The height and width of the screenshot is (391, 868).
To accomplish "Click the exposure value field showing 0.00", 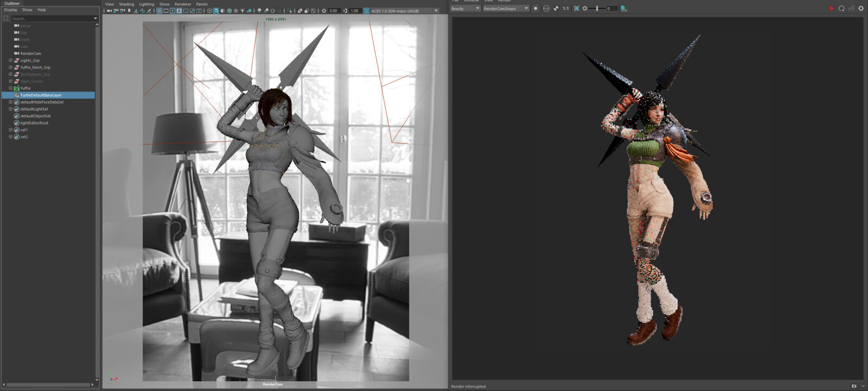I will (x=334, y=11).
